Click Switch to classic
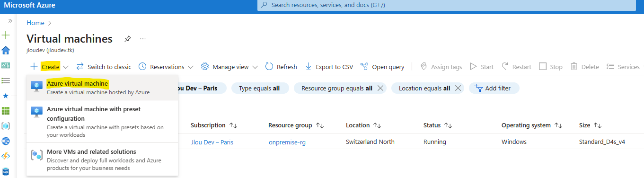This screenshot has height=178, width=644. click(x=104, y=67)
